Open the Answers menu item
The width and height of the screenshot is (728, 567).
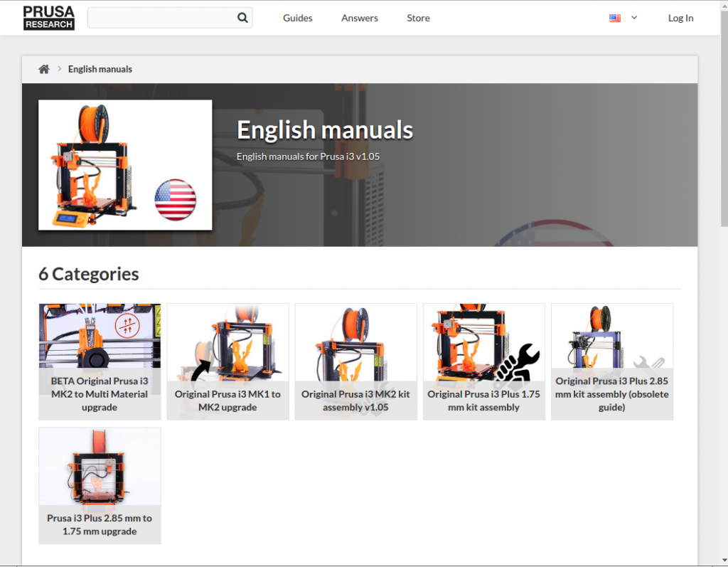tap(359, 18)
